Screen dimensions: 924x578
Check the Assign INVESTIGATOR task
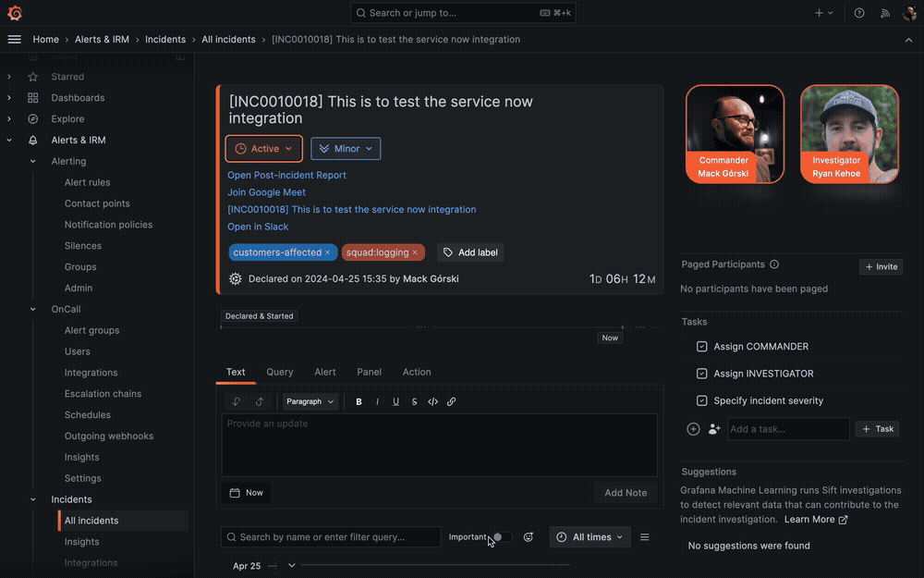[702, 374]
